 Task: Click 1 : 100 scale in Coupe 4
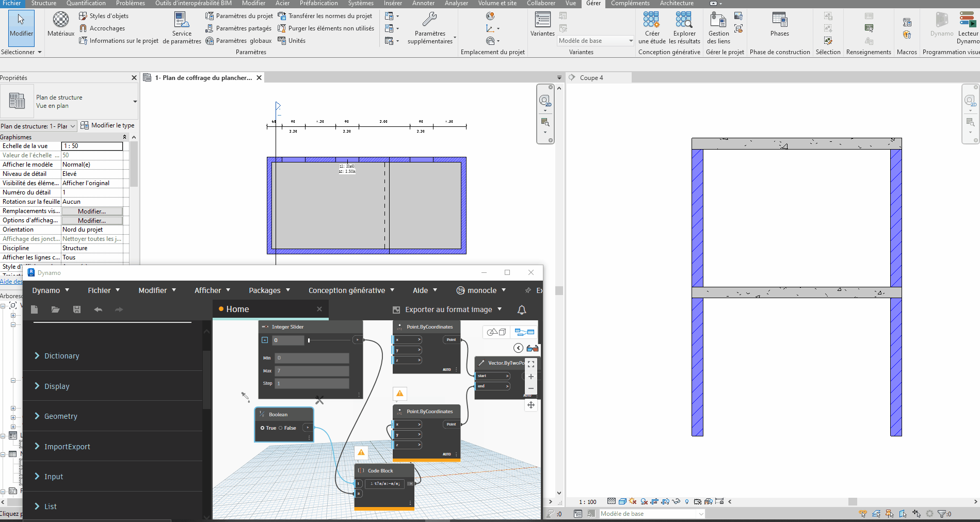(587, 502)
